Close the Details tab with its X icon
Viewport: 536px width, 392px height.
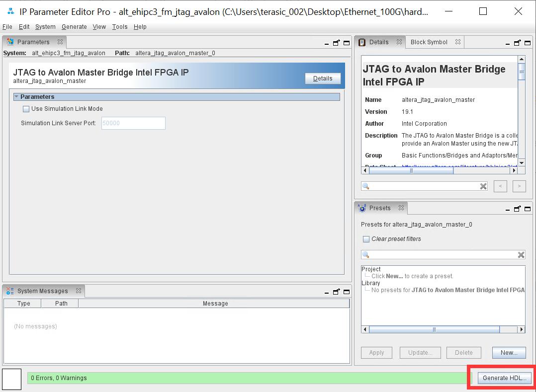[399, 42]
